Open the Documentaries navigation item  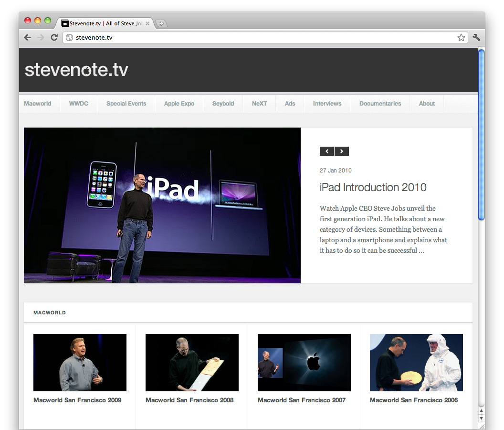point(380,104)
